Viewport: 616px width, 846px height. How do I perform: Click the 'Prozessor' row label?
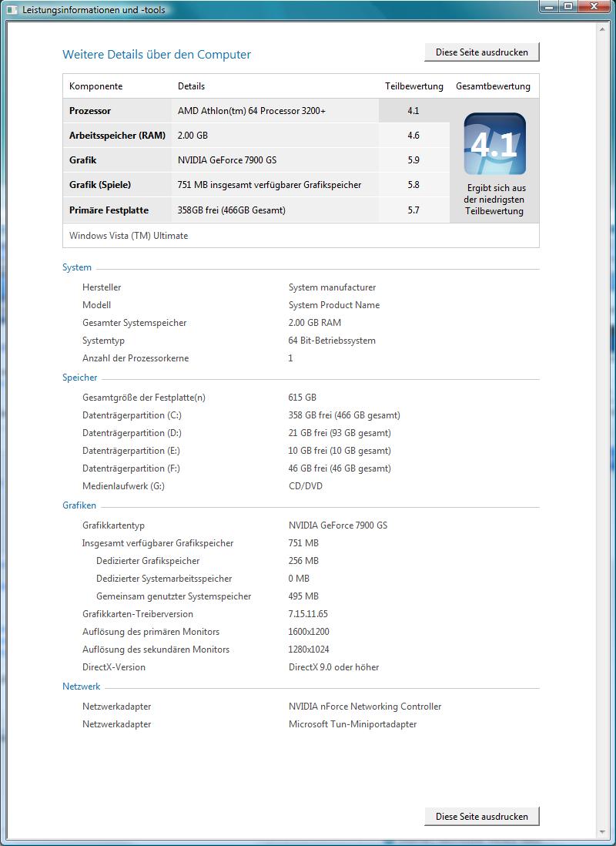click(x=90, y=111)
